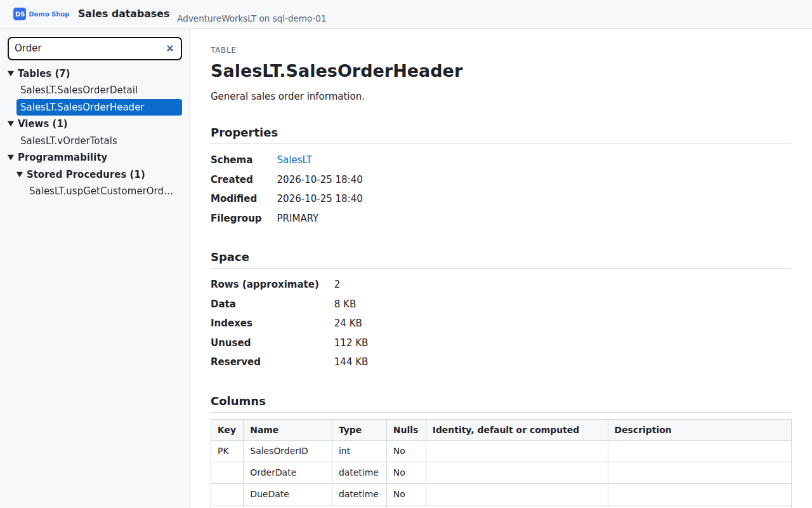This screenshot has width=812, height=508.
Task: Click the Demo Shop DS logo icon
Action: tap(20, 14)
